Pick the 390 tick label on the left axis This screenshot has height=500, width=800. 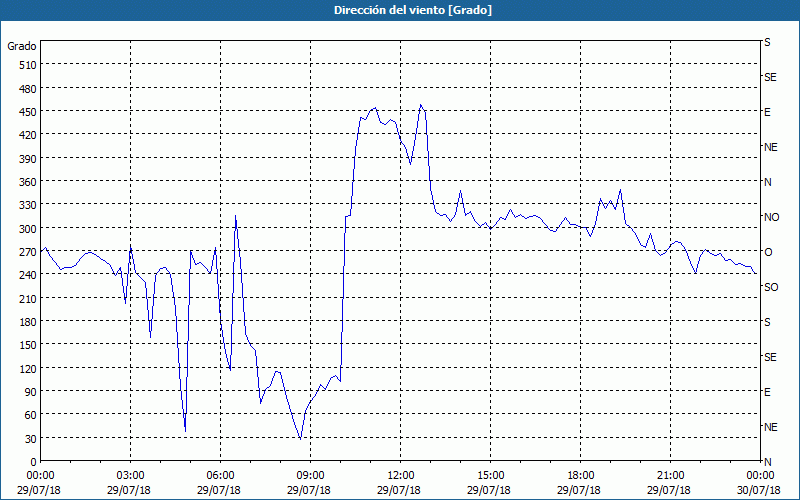tap(28, 159)
